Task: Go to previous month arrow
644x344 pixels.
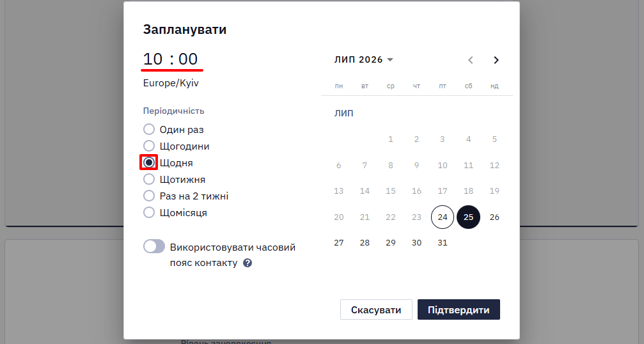Action: (x=471, y=60)
